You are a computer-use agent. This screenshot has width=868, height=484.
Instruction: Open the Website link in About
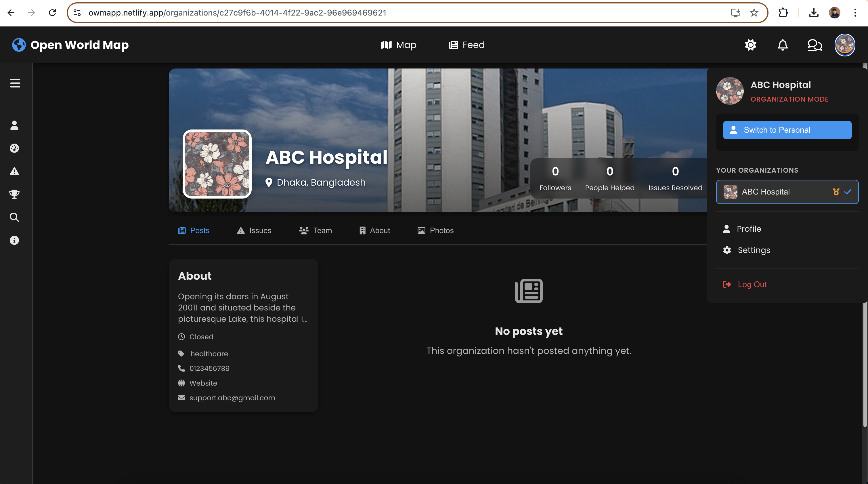point(203,383)
